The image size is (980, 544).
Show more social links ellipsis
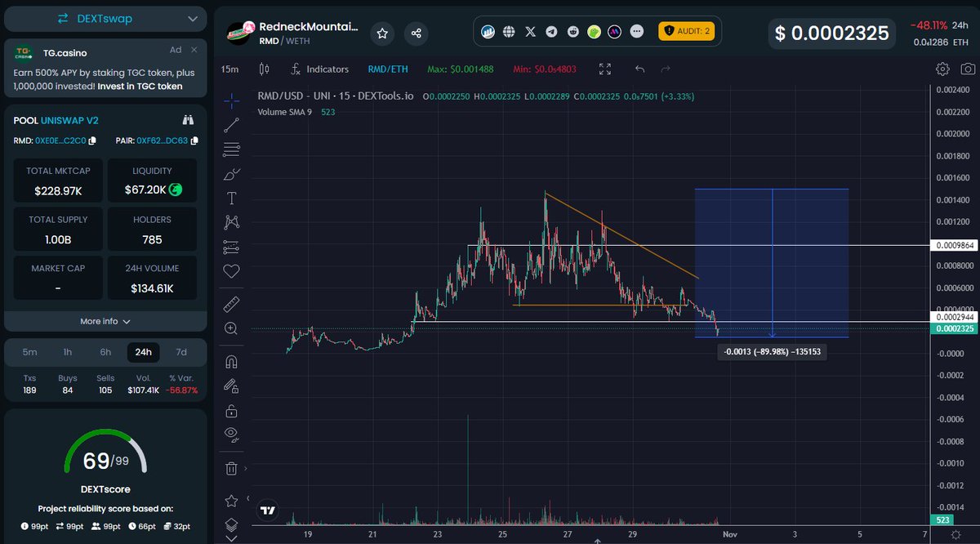pos(637,32)
